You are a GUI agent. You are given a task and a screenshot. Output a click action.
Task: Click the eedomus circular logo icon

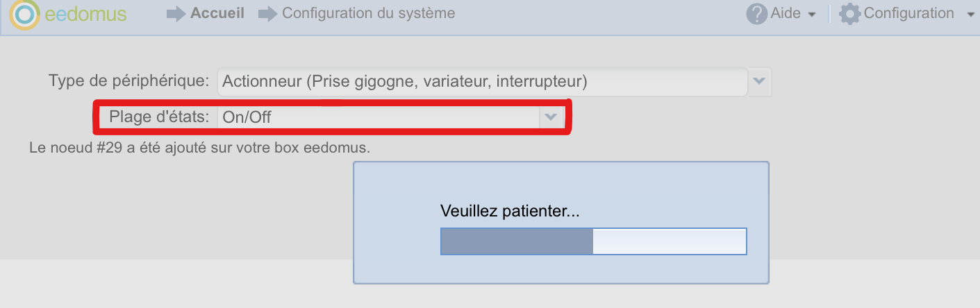click(24, 15)
